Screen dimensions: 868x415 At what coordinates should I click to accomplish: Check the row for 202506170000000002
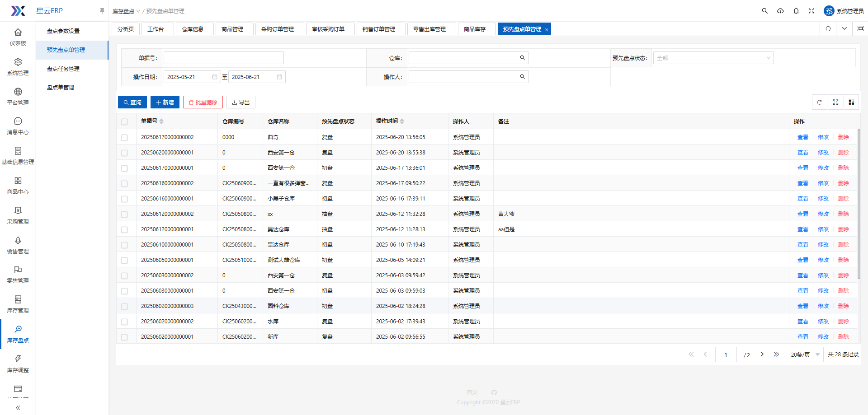(x=125, y=137)
